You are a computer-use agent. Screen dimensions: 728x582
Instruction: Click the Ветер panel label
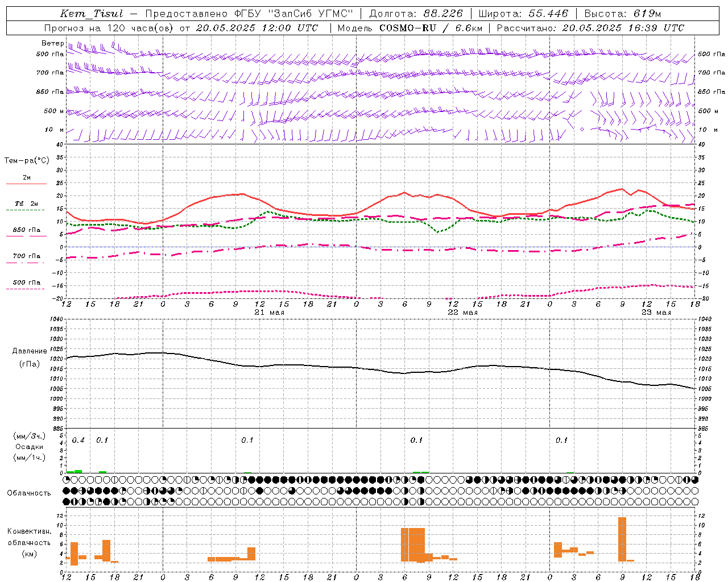click(x=52, y=43)
